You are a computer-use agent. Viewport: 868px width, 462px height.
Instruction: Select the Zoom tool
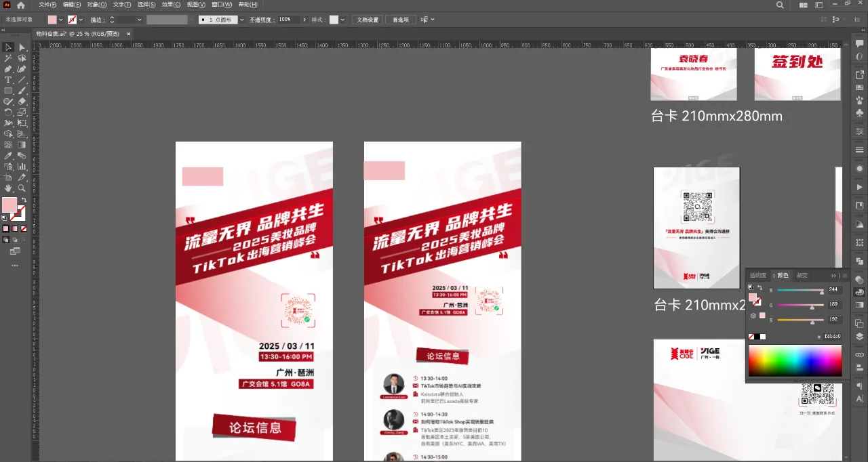(x=22, y=188)
